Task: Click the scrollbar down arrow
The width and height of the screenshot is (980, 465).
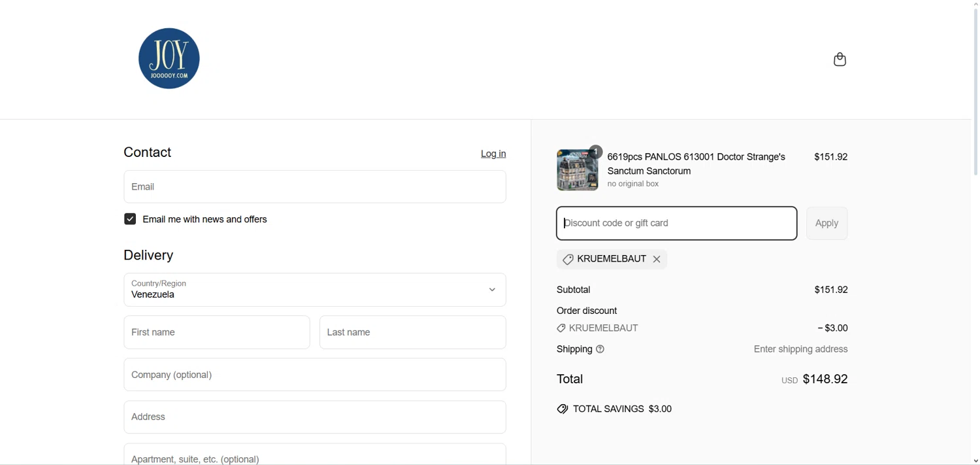Action: (x=975, y=460)
